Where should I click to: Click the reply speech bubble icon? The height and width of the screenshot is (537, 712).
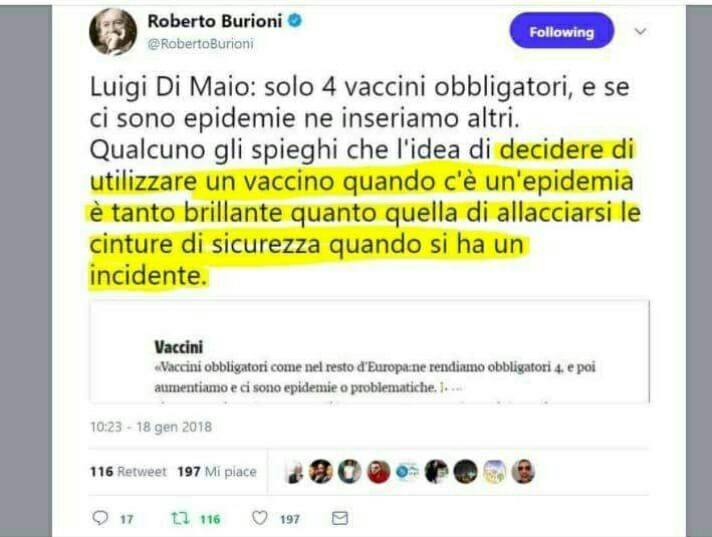(100, 518)
